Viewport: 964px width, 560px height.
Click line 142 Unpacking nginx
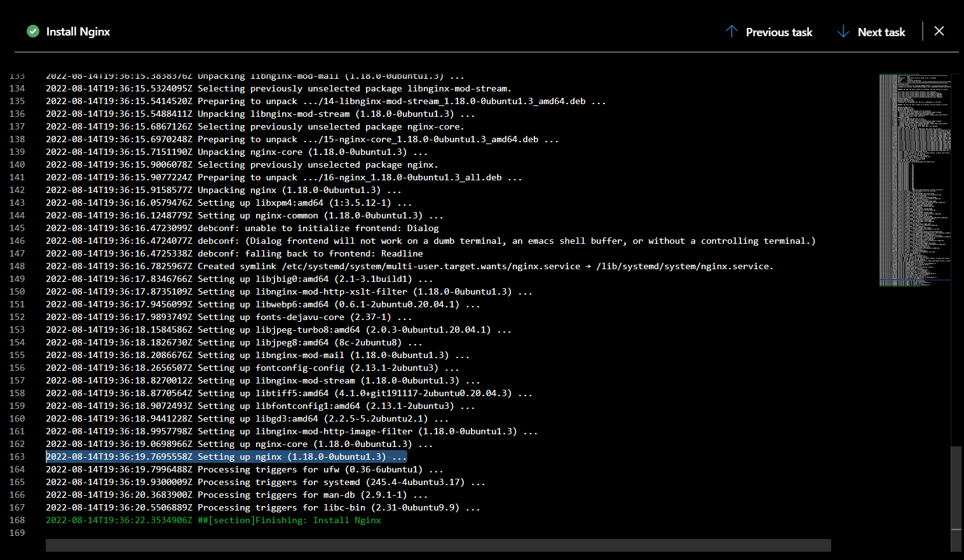[224, 190]
